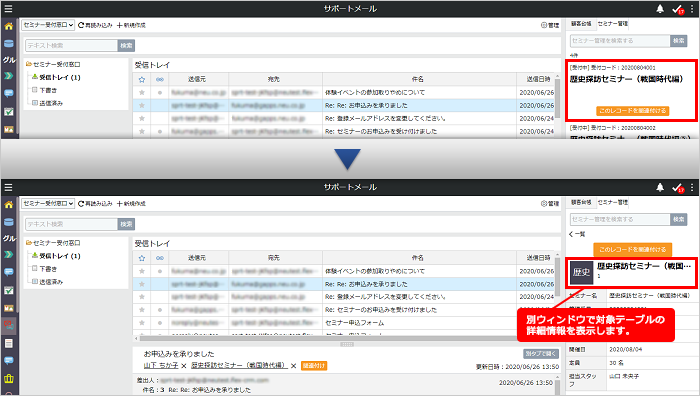Toggle star on セミナー申込フォーム row, lower screenshot

[x=142, y=322]
